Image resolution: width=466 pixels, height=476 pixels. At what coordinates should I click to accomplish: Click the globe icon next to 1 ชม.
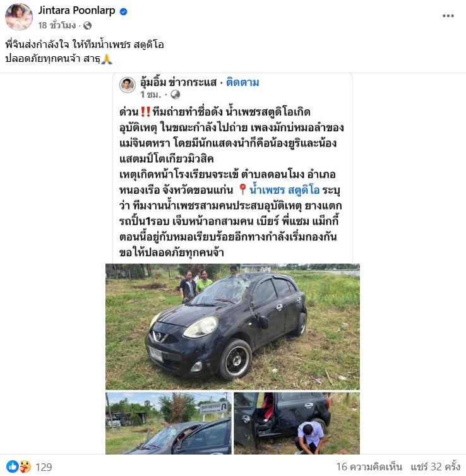click(x=175, y=95)
